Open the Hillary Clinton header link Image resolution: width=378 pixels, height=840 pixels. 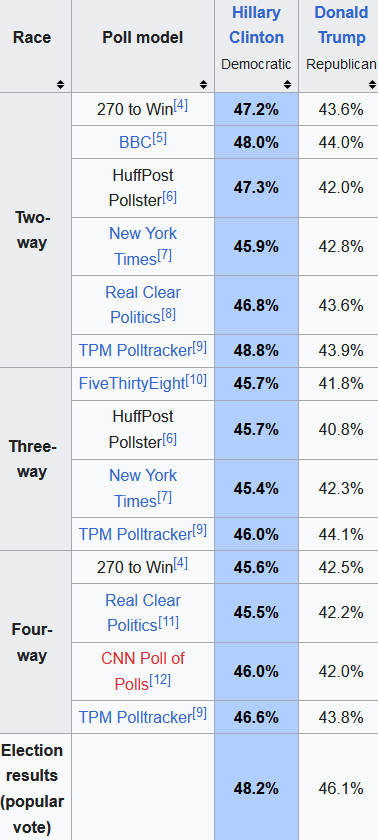point(256,25)
